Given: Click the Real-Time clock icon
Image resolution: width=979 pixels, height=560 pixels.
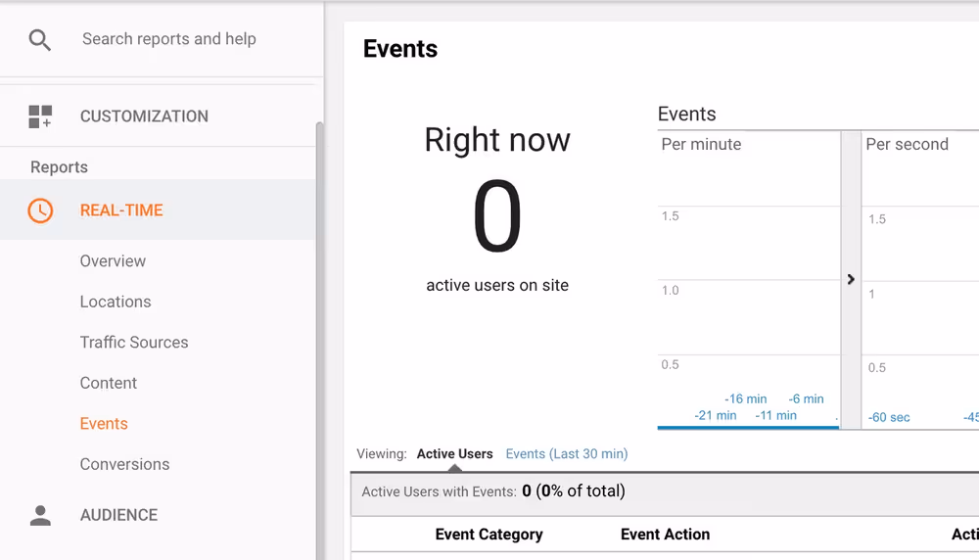Looking at the screenshot, I should 40,210.
